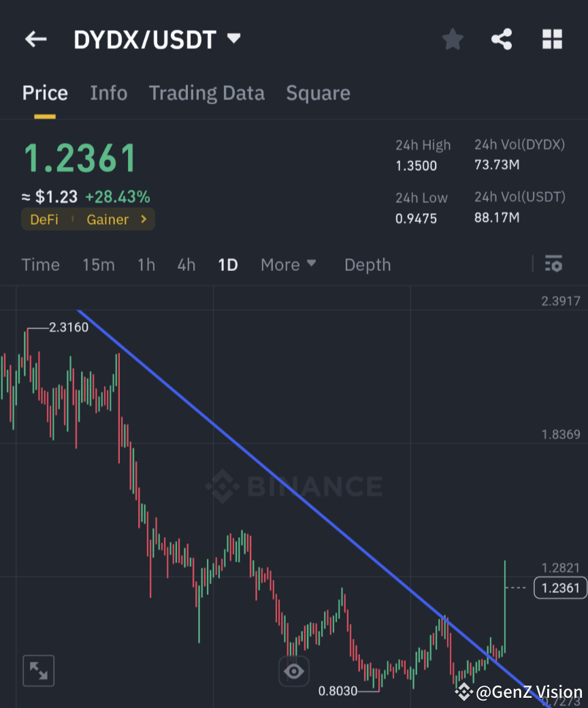Tap the back arrow to exit chart

click(x=35, y=39)
